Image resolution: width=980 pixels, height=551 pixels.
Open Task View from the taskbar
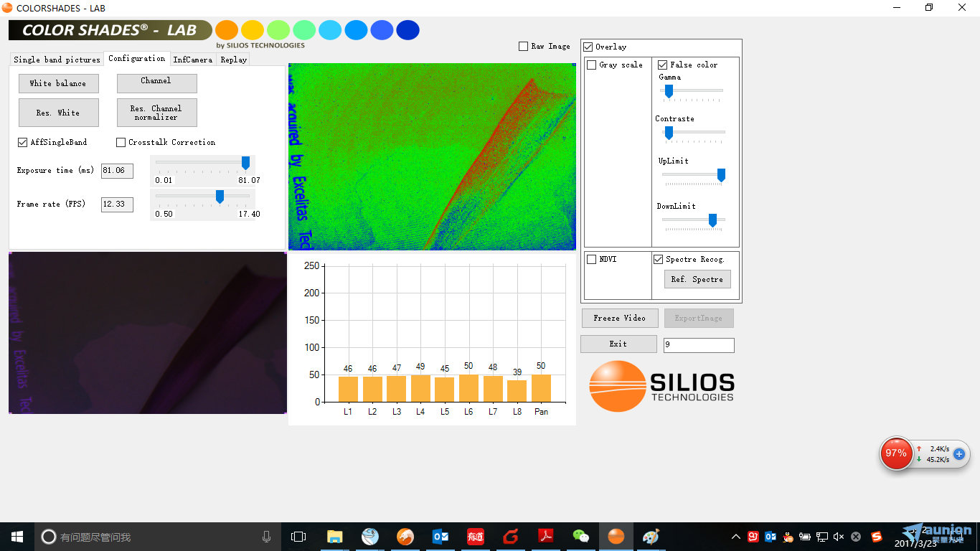(x=298, y=537)
